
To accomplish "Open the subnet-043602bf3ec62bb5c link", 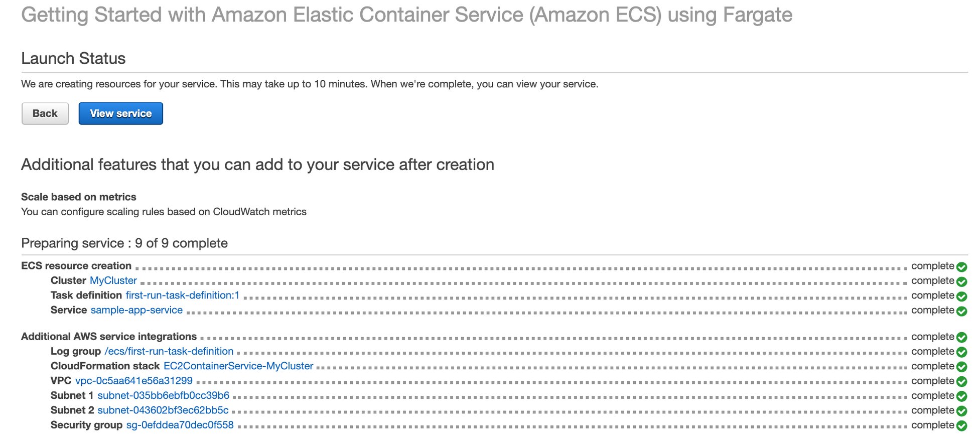I will pos(163,410).
